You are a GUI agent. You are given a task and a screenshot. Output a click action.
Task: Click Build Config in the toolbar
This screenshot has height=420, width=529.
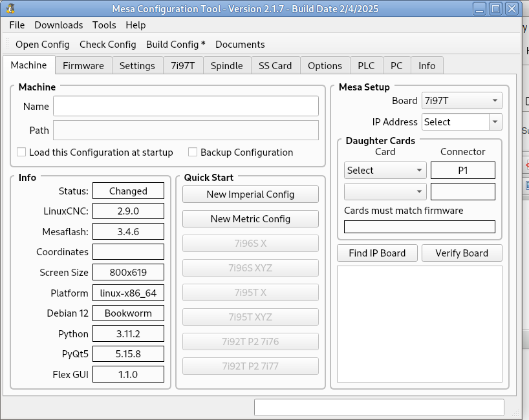(176, 45)
